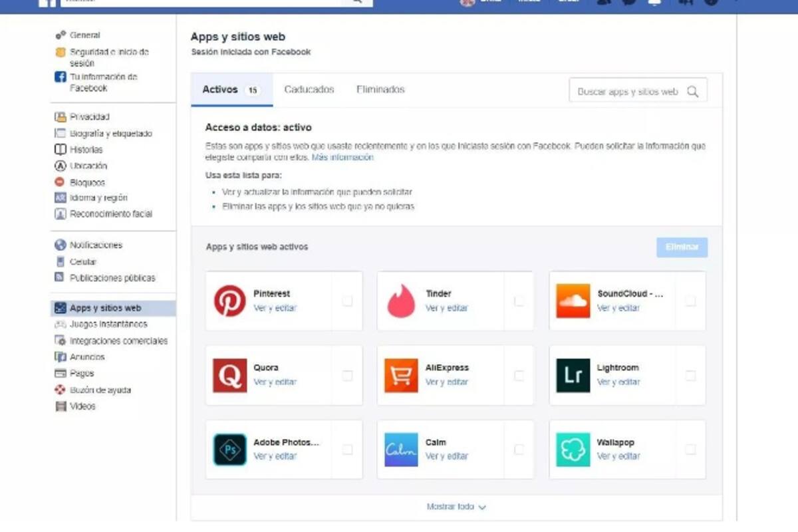Open Integraciones comerciales icon
798x532 pixels.
[x=61, y=341]
